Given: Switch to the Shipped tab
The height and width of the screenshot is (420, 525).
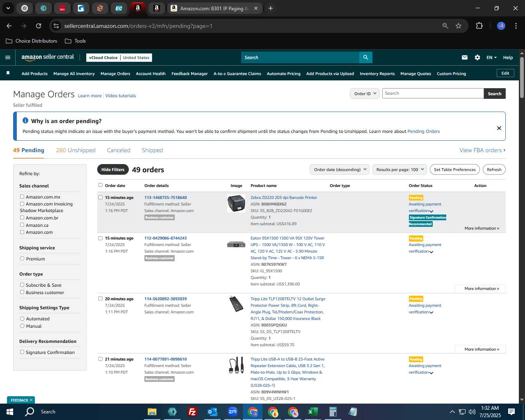Looking at the screenshot, I should (152, 150).
